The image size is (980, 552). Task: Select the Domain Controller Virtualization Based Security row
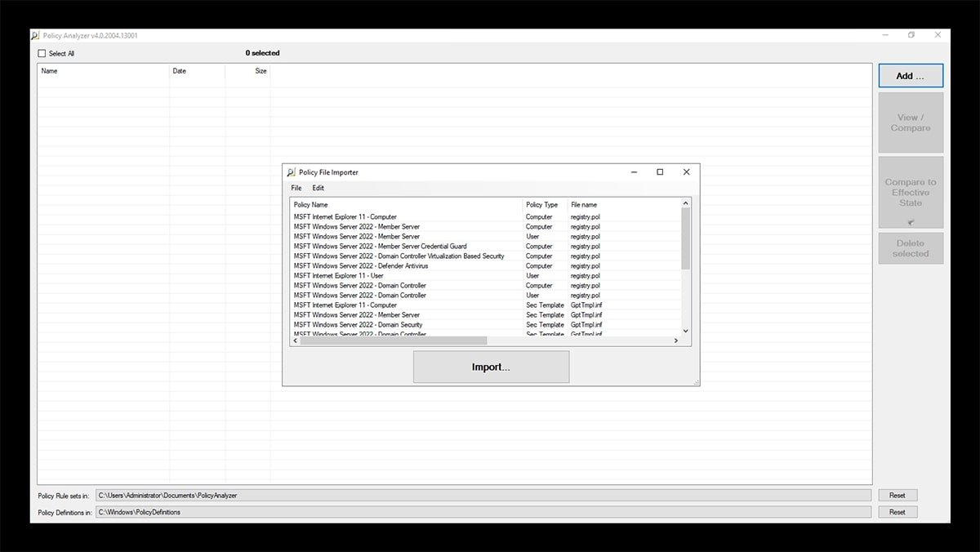485,256
